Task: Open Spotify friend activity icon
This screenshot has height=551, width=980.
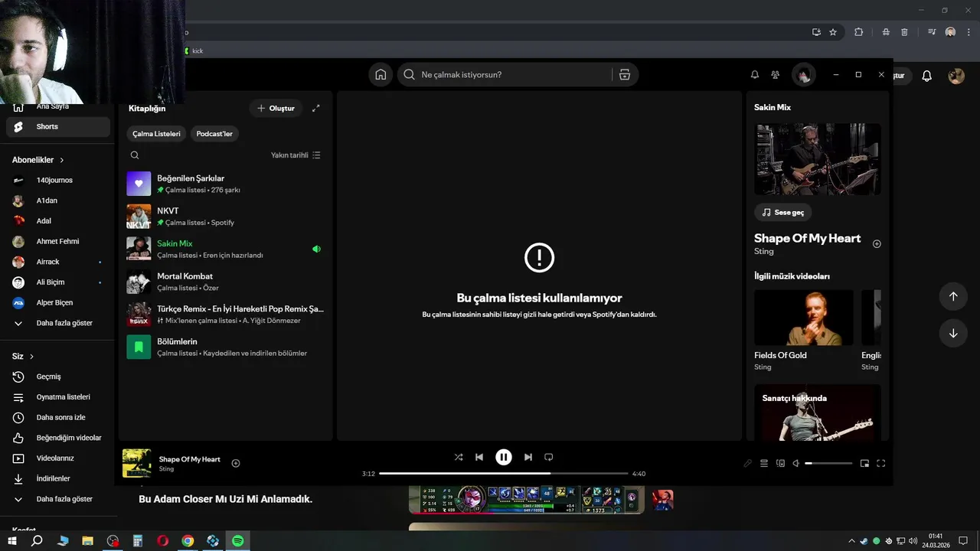Action: [x=776, y=74]
